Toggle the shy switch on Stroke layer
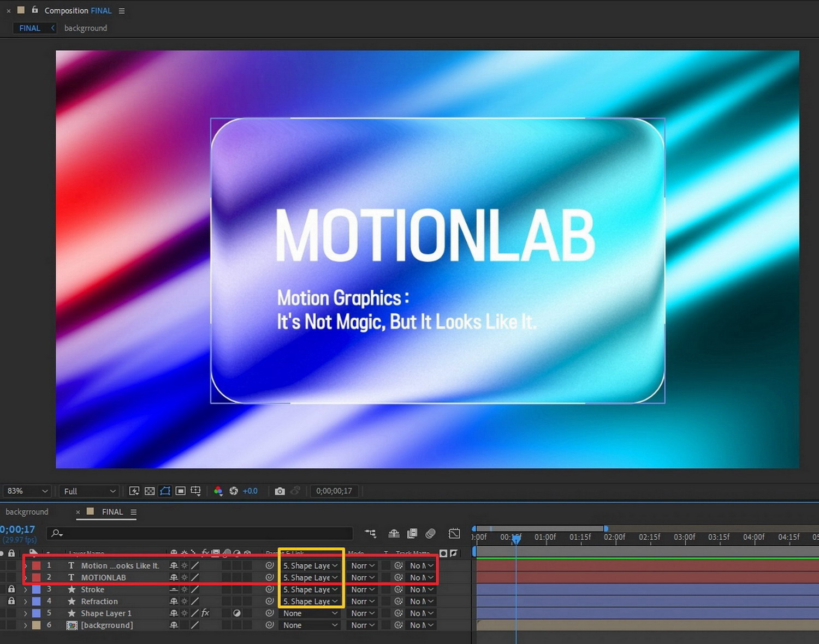This screenshot has height=644, width=819. [x=174, y=589]
